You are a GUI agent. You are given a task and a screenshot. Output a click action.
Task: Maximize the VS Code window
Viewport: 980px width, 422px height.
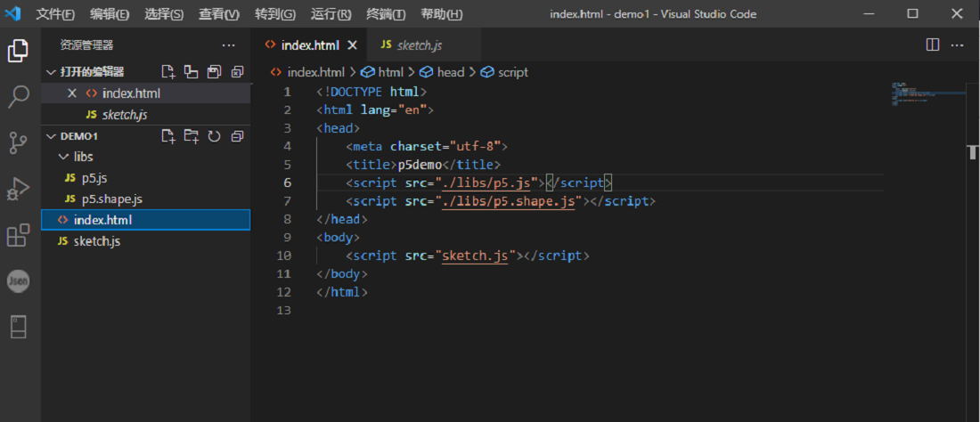point(913,13)
